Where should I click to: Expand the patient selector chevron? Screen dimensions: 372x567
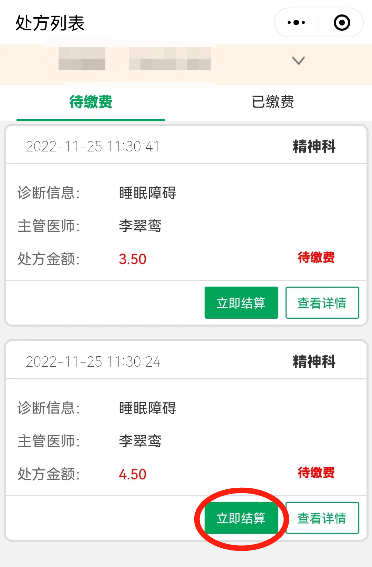[x=298, y=60]
